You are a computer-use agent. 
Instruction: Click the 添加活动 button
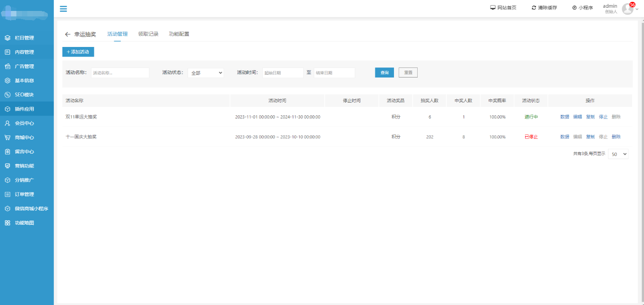click(78, 52)
